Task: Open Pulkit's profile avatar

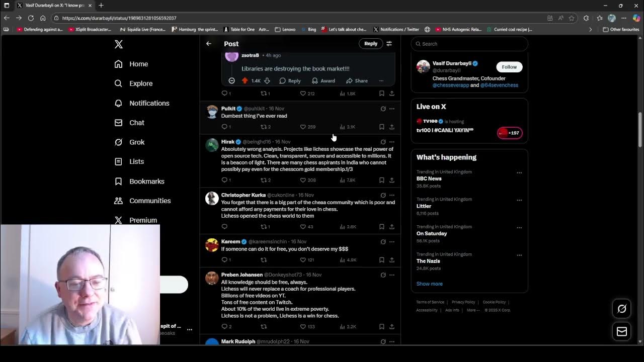Action: click(212, 112)
